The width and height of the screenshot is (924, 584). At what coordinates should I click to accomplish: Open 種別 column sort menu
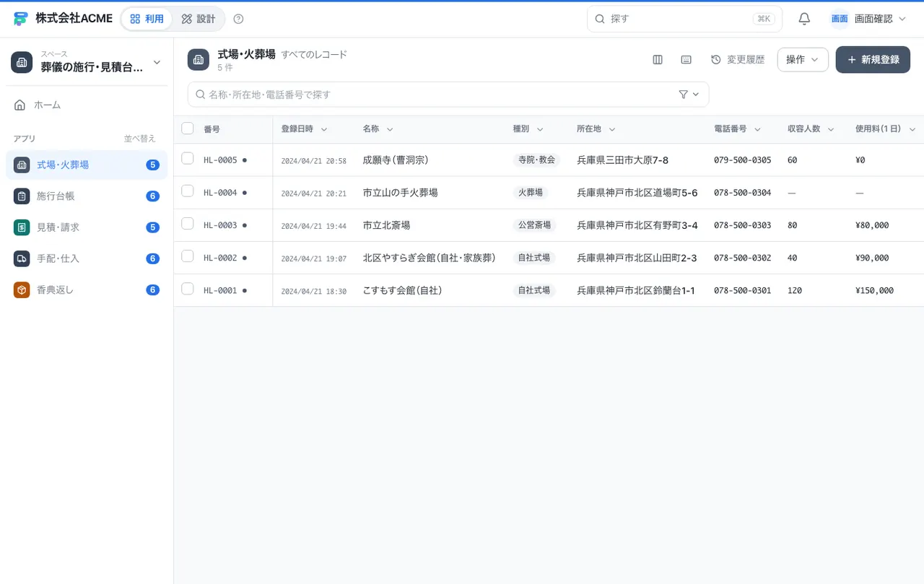tap(540, 129)
